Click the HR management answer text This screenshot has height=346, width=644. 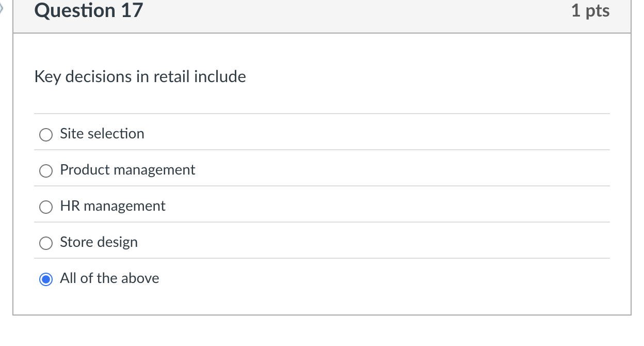(112, 206)
